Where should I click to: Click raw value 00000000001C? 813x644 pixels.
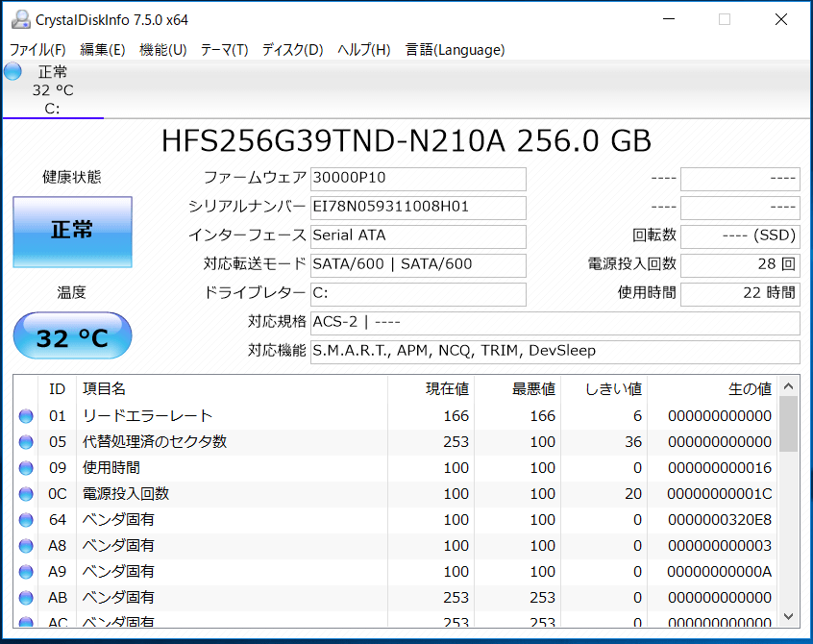(720, 494)
